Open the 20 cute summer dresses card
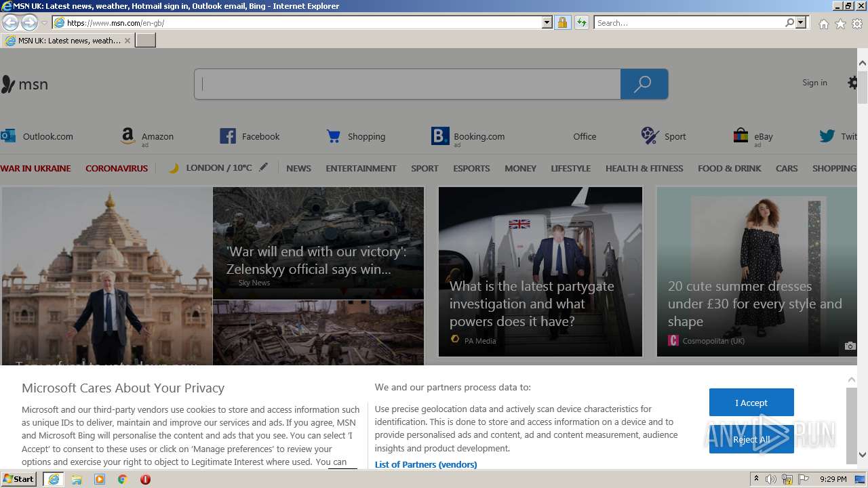The width and height of the screenshot is (868, 488). (757, 272)
